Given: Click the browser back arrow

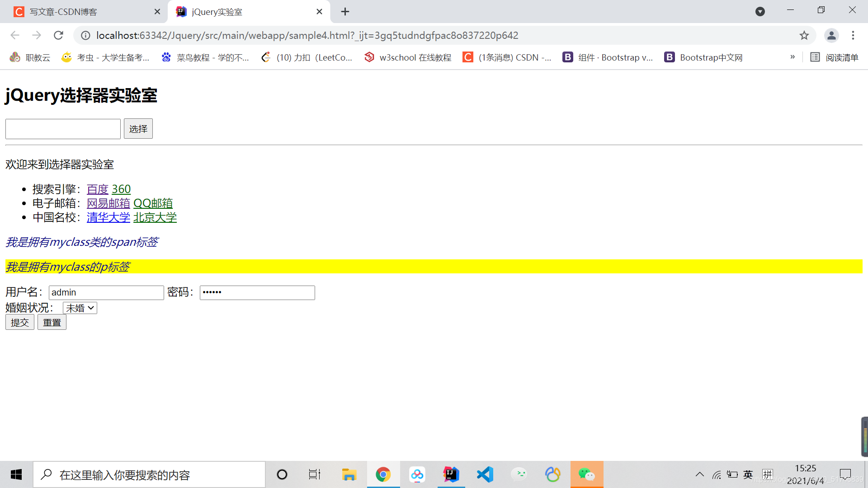Looking at the screenshot, I should (x=15, y=35).
